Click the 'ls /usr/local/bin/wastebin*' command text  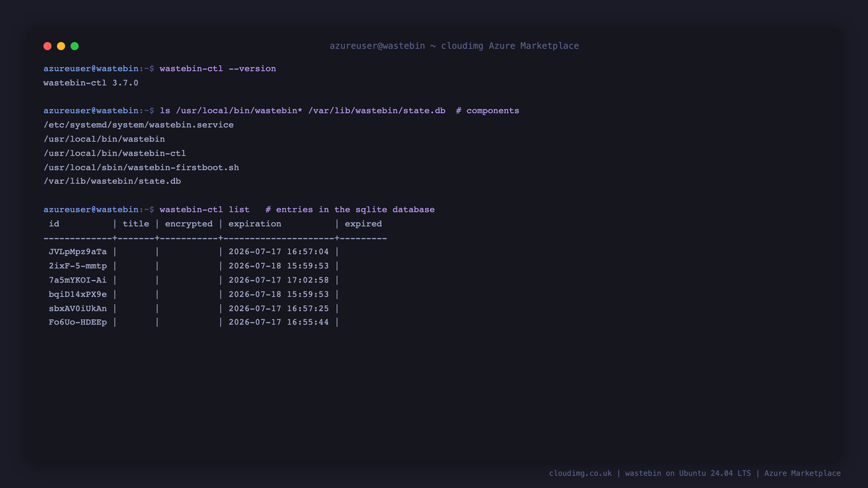tap(231, 110)
